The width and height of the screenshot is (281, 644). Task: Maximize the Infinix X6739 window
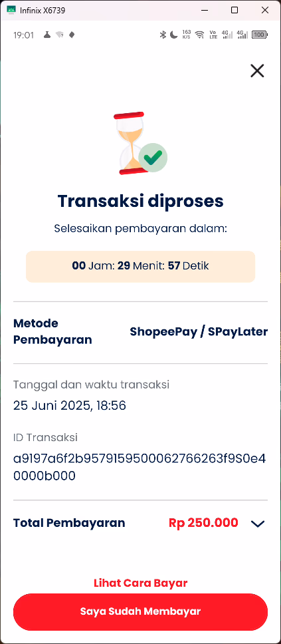pos(234,10)
